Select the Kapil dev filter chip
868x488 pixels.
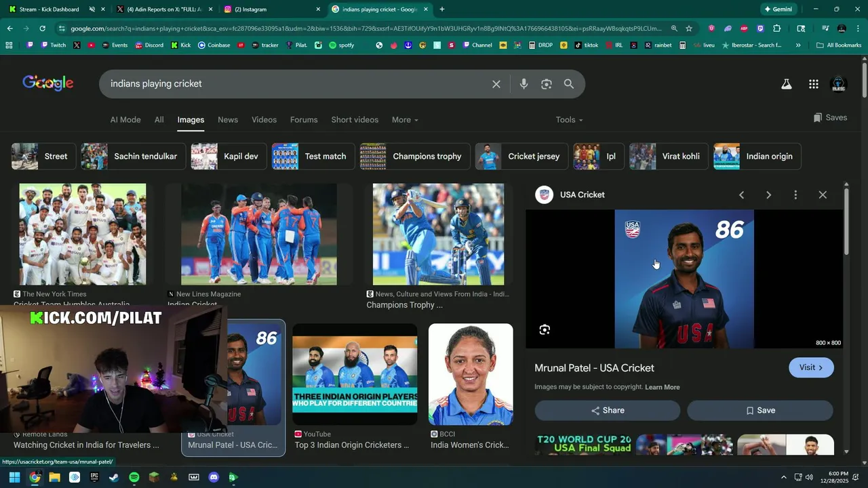click(229, 156)
